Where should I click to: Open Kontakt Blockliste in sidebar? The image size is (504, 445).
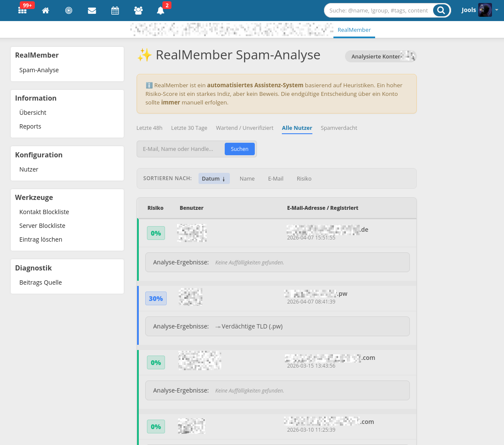tap(44, 212)
